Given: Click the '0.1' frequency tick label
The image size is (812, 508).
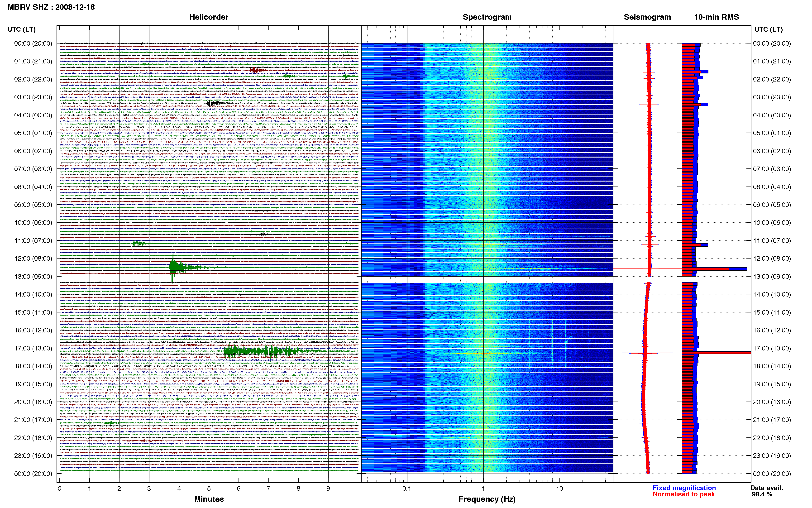Looking at the screenshot, I should click(x=407, y=489).
